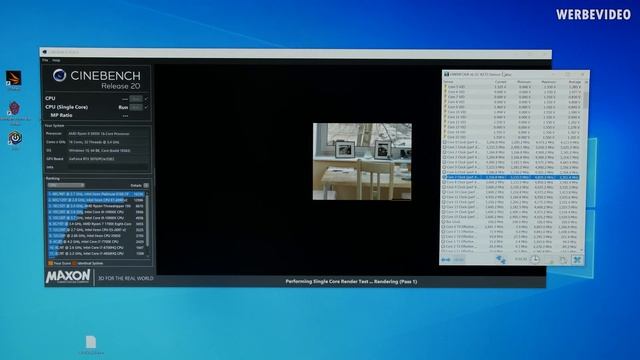Screen dimensions: 640x360
Task: Open the File menu in Cinebench
Action: [45, 60]
